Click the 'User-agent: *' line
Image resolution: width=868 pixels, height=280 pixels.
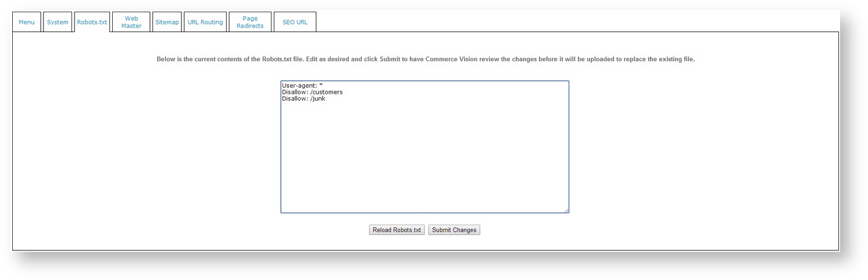click(302, 86)
